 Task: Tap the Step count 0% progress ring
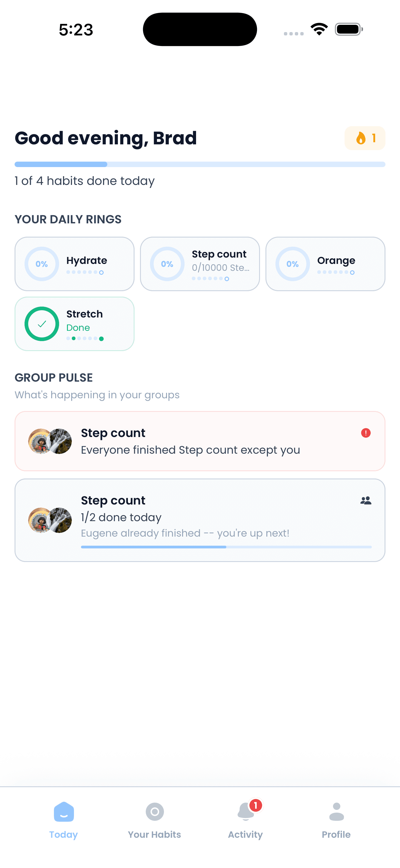(x=167, y=264)
